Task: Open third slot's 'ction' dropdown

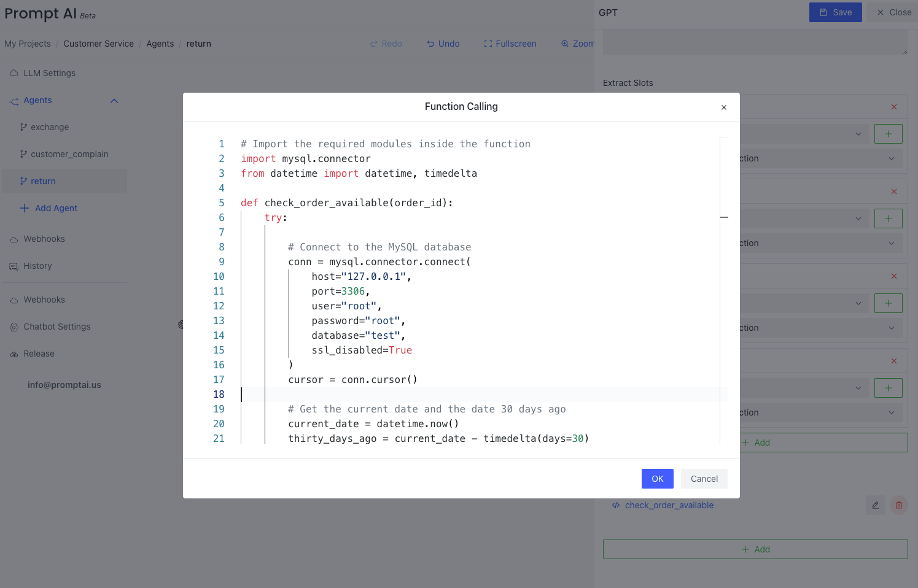Action: pyautogui.click(x=820, y=328)
